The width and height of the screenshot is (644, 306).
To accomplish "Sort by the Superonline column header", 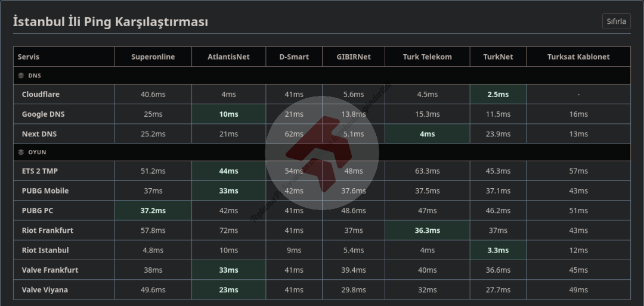I will point(153,57).
